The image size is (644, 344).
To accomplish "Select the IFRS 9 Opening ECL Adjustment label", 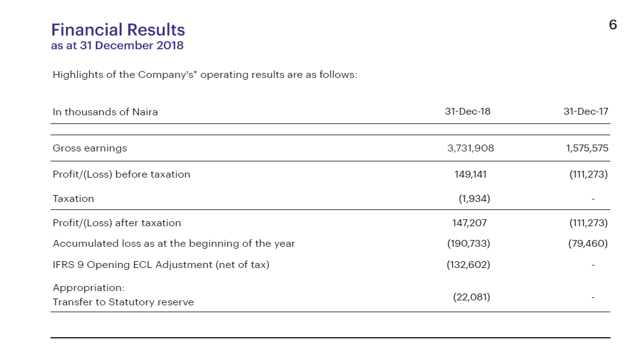I will tap(161, 265).
